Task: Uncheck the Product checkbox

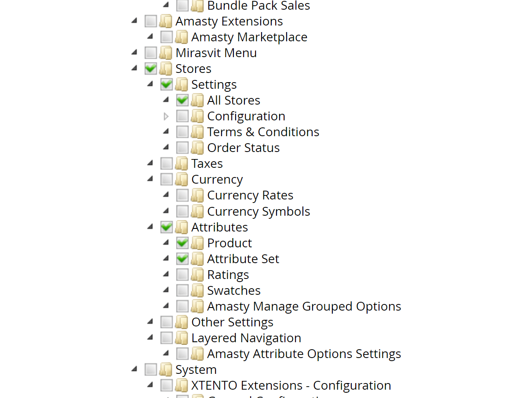Action: click(x=182, y=243)
